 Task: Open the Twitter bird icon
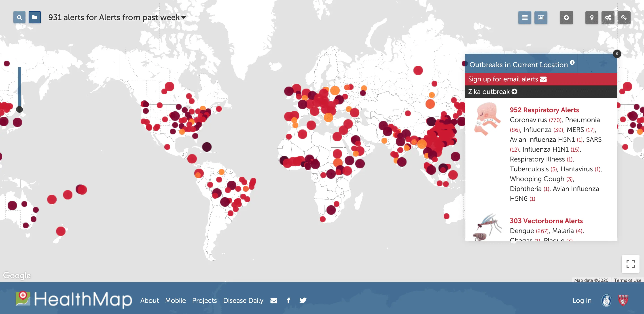(x=303, y=300)
